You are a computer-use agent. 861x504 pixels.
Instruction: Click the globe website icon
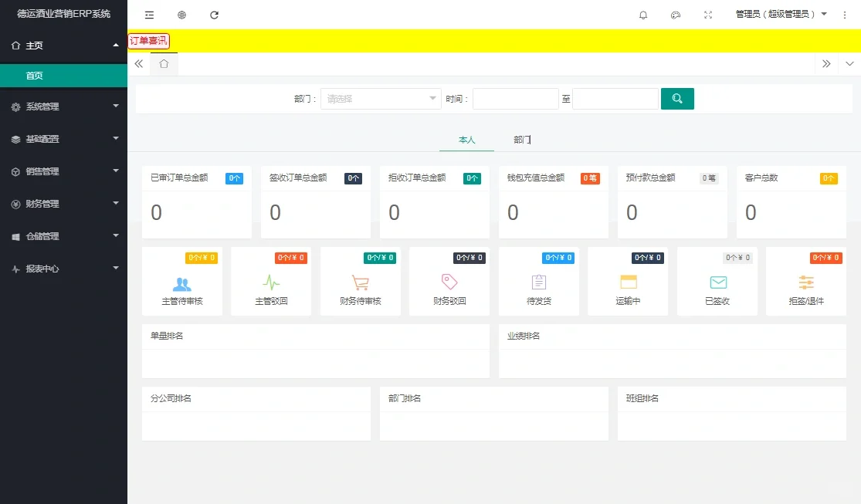[181, 15]
